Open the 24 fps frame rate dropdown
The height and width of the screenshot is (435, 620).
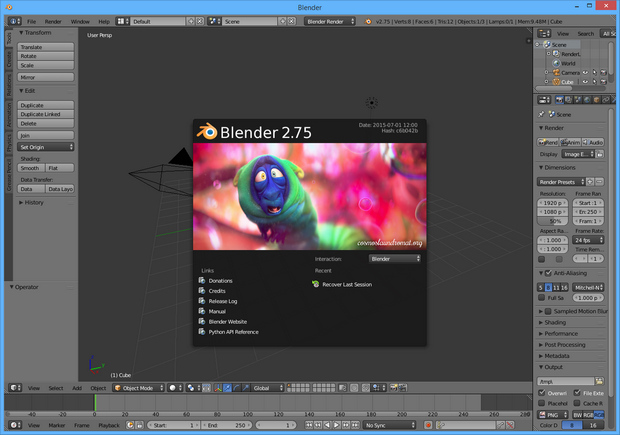(588, 240)
